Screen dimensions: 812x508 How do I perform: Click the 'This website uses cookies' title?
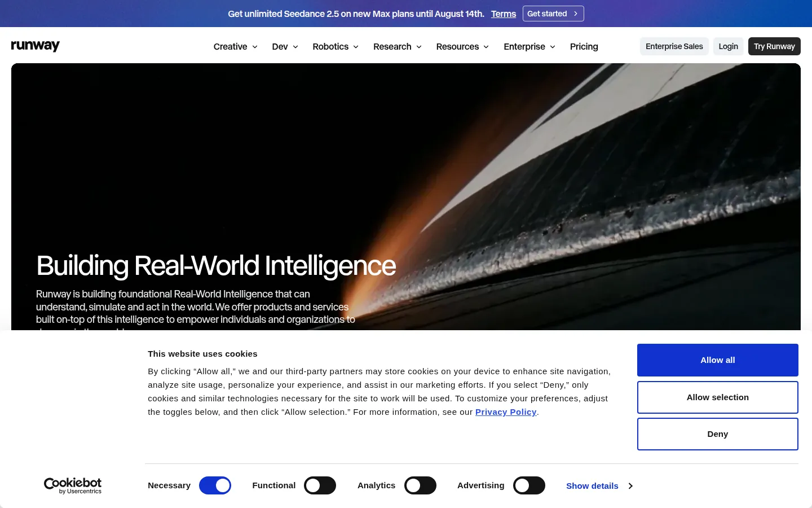[202, 354]
